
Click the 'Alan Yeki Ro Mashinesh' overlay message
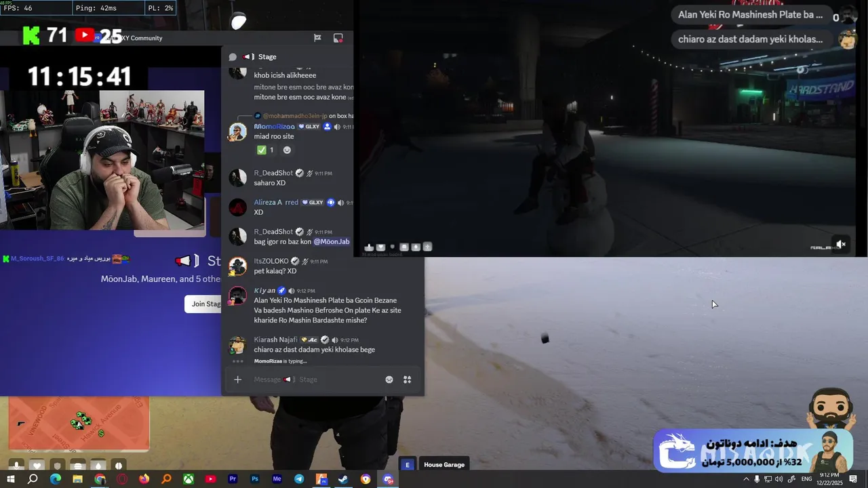click(x=750, y=14)
